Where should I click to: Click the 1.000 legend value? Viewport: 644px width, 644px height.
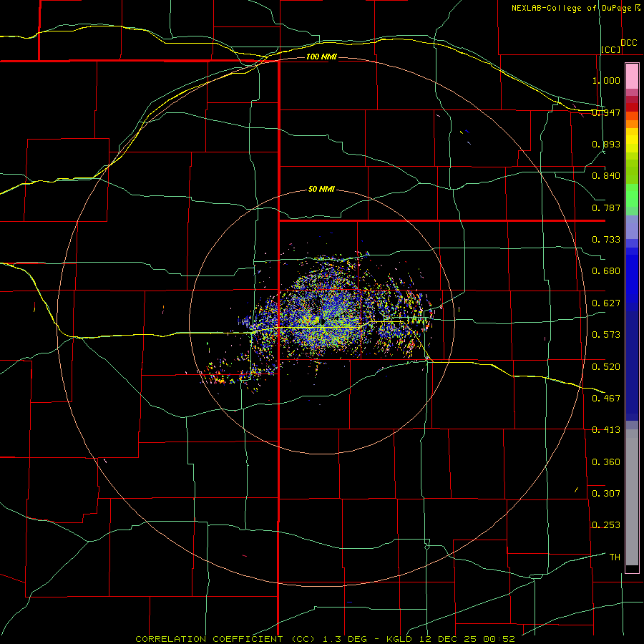606,80
